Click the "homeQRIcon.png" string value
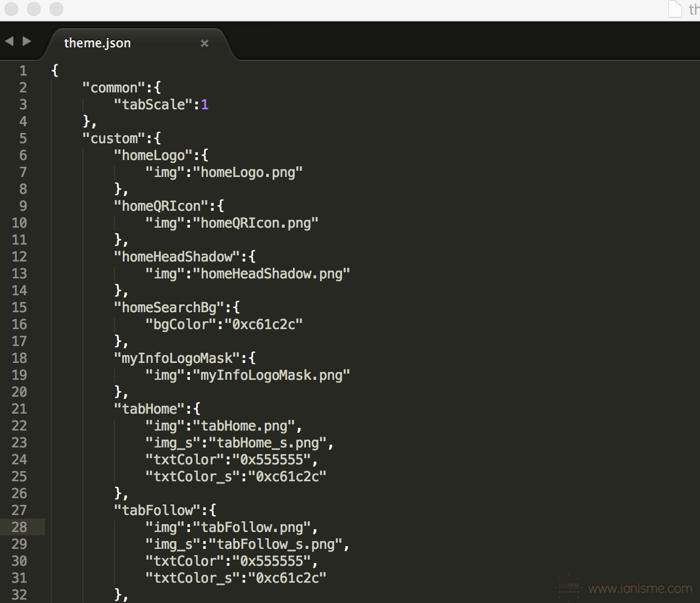 pos(256,223)
